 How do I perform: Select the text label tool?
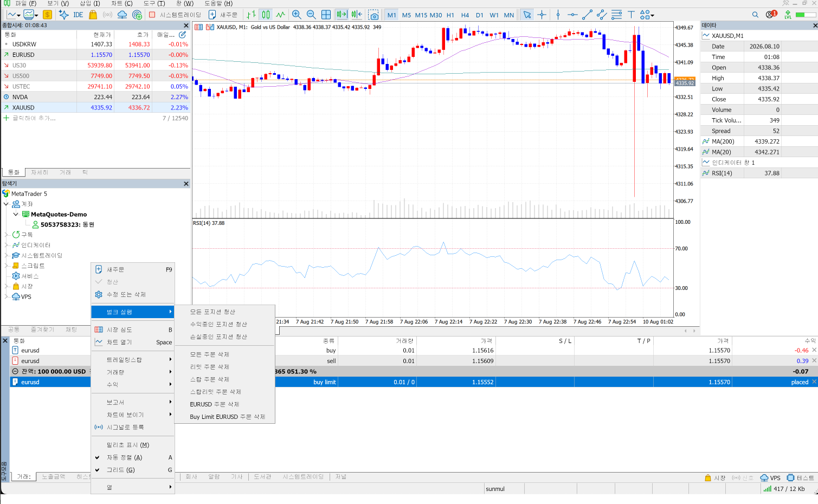click(x=631, y=15)
